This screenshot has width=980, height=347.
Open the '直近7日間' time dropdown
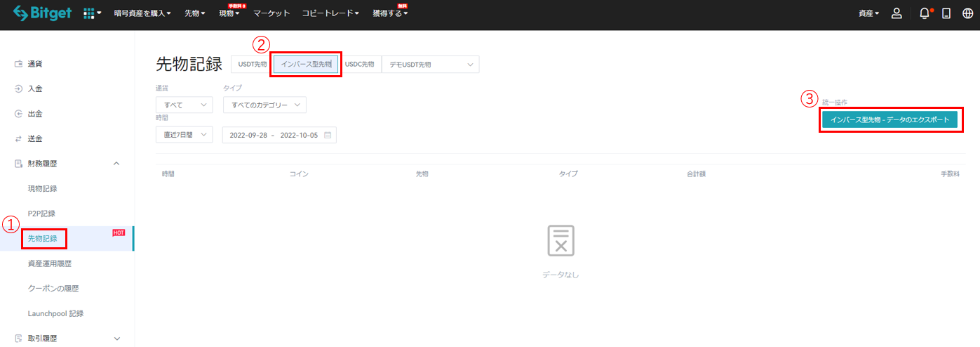[x=184, y=135]
